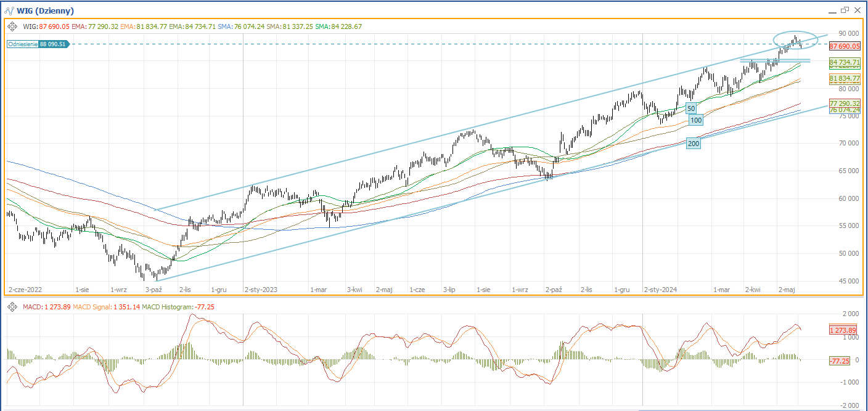Select the red 87 690.05 price axis label
868x411 pixels.
pos(845,46)
